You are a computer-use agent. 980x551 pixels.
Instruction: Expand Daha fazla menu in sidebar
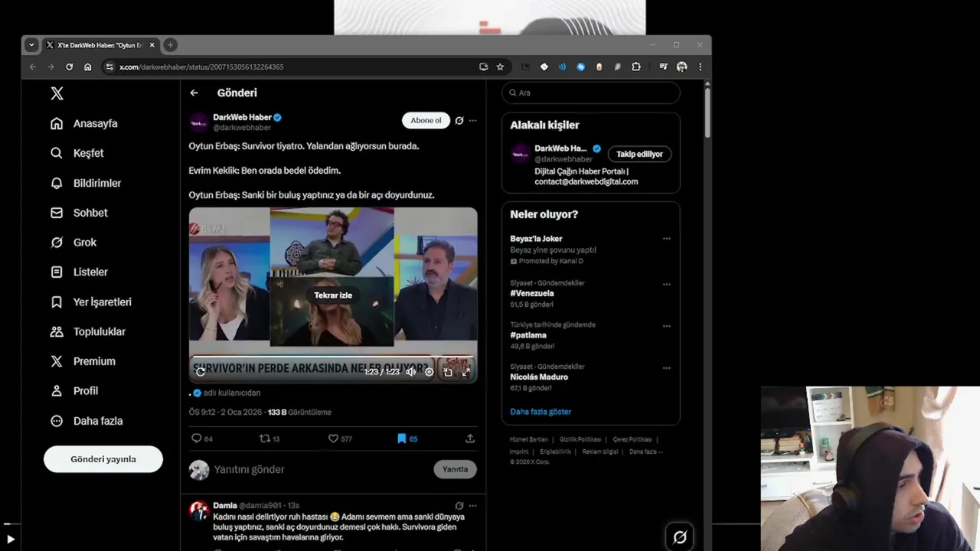pos(87,421)
